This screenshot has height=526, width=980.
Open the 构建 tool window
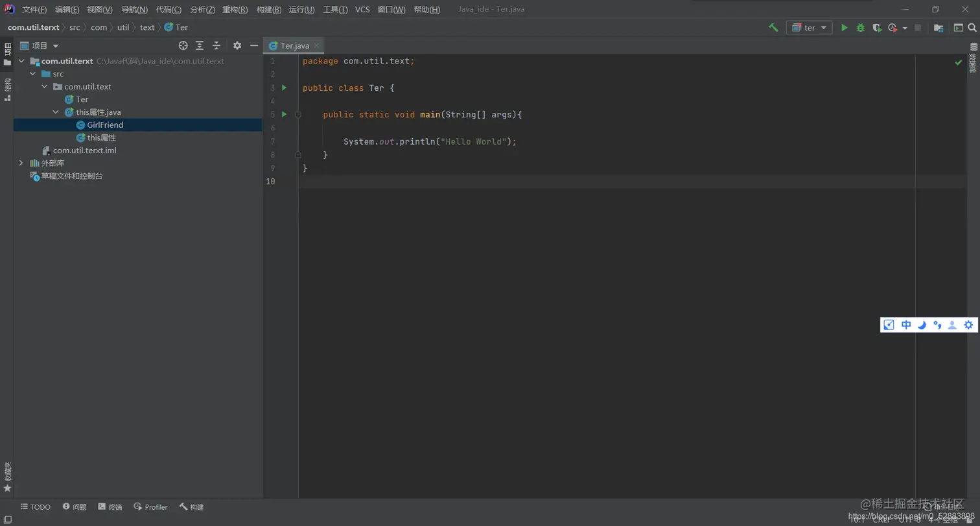click(192, 507)
